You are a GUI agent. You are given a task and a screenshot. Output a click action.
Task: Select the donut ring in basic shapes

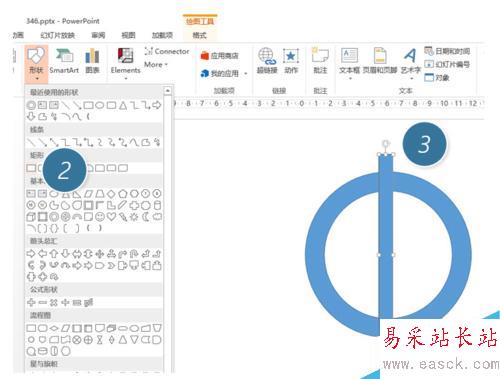(54, 217)
